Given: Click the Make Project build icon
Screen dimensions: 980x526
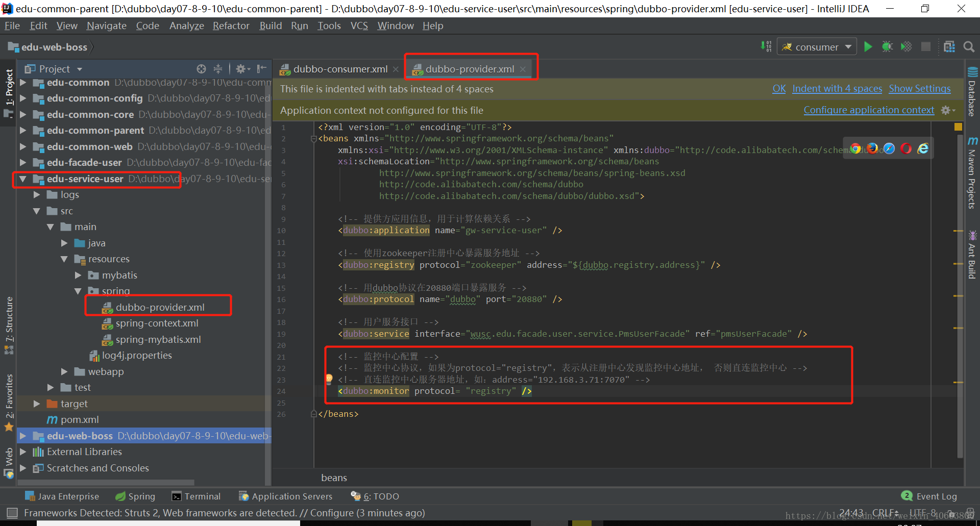Looking at the screenshot, I should (x=766, y=47).
